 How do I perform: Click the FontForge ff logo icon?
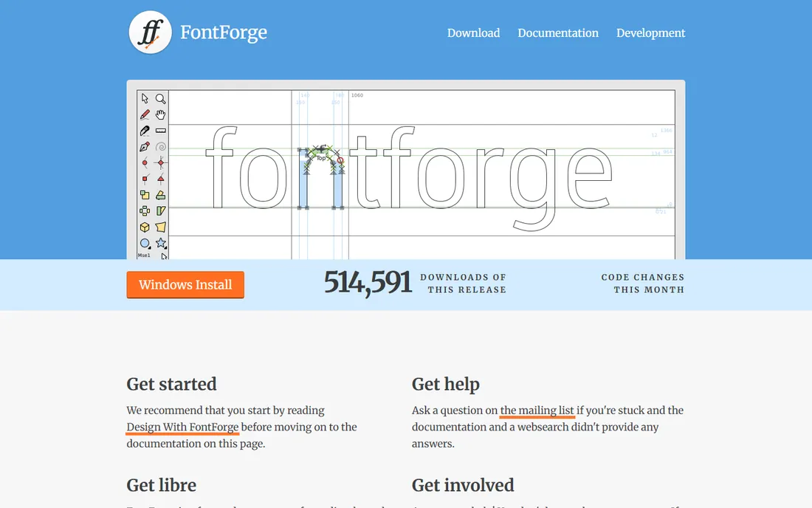point(150,32)
